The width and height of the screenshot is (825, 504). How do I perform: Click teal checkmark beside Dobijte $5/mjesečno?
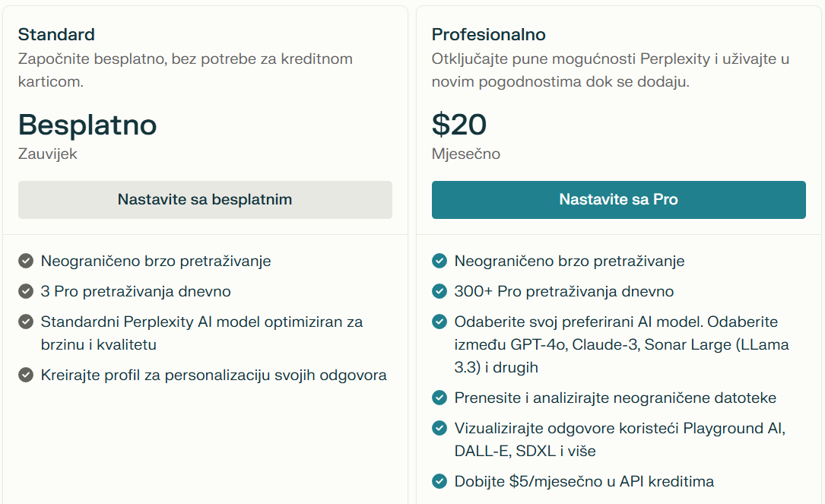tap(439, 481)
